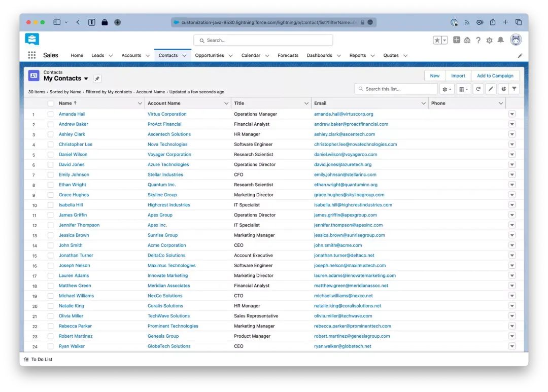Pin the My Contacts list view
This screenshot has width=548, height=392.
point(97,79)
